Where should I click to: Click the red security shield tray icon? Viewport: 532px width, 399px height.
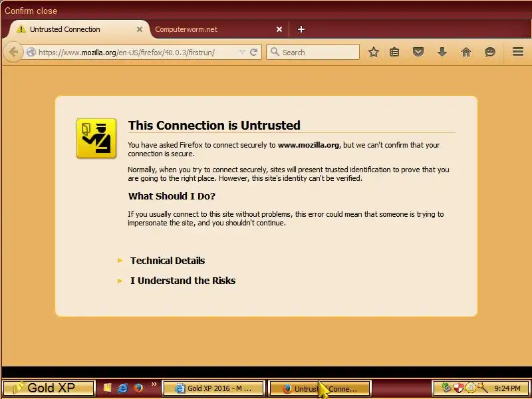point(459,388)
